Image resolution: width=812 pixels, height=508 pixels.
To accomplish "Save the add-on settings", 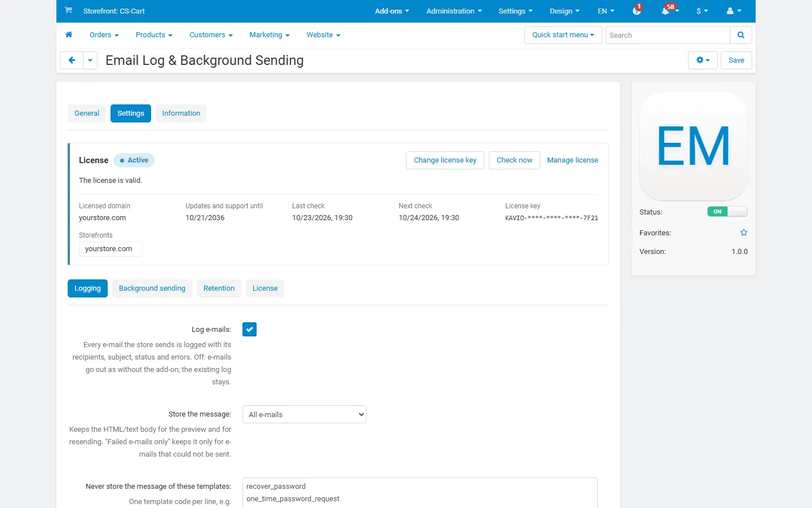I will click(x=736, y=60).
